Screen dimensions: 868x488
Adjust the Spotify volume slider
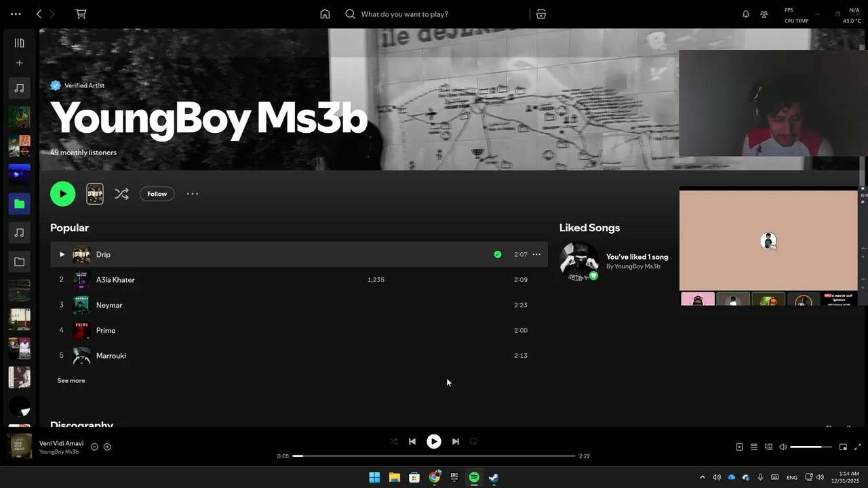click(x=811, y=447)
